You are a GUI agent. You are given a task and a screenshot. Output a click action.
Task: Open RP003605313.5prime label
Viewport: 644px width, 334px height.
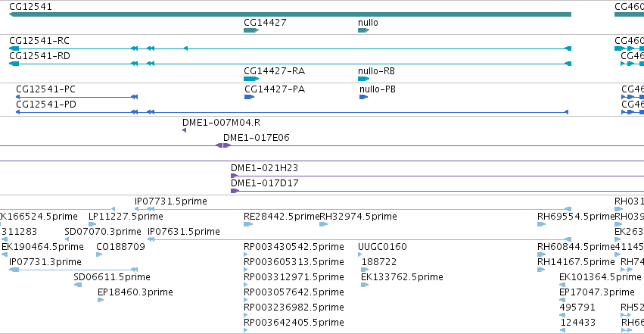294,262
